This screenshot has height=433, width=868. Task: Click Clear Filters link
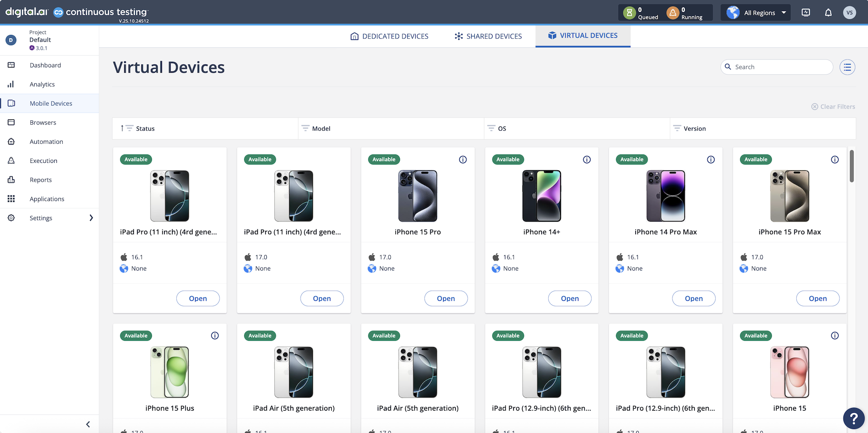(x=833, y=107)
